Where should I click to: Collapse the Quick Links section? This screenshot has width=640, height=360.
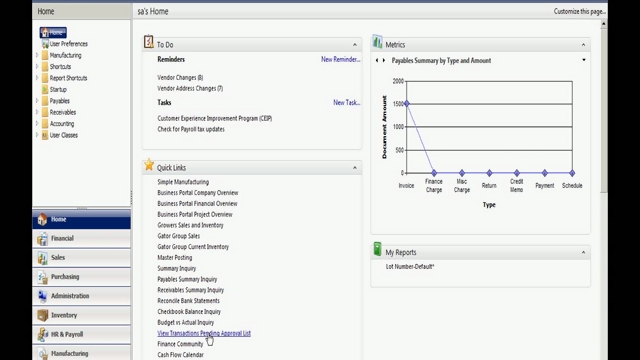pyautogui.click(x=355, y=168)
